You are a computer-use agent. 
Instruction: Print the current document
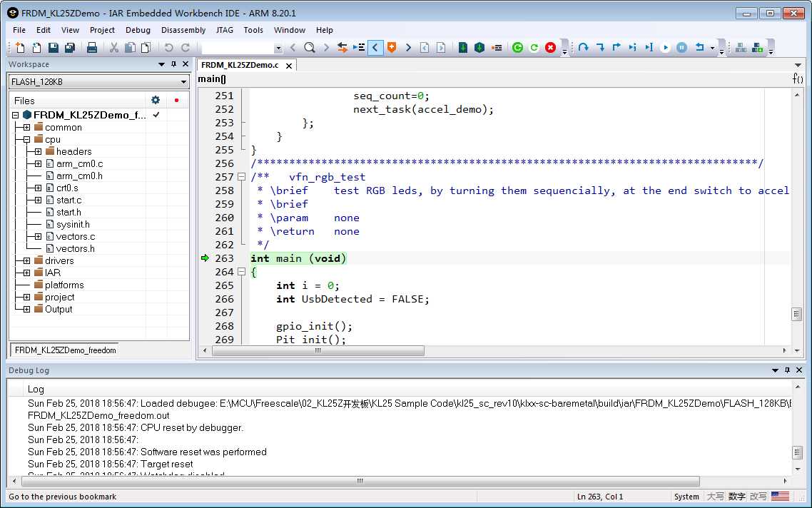(91, 48)
